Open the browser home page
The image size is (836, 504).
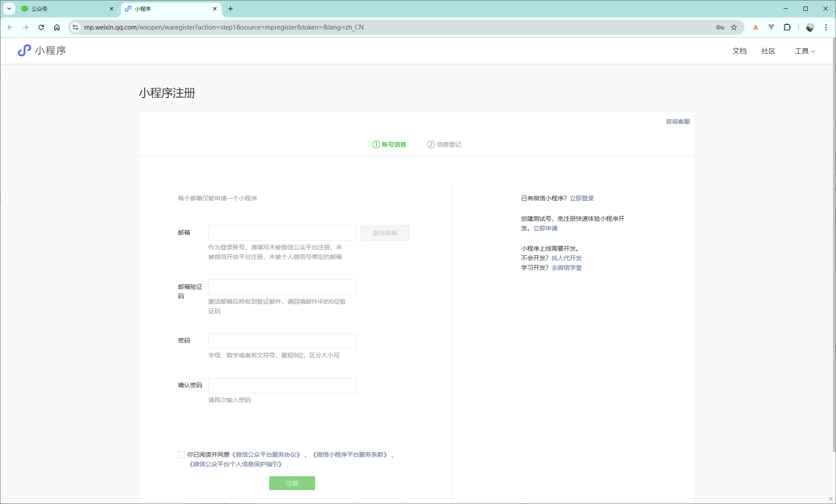[57, 27]
